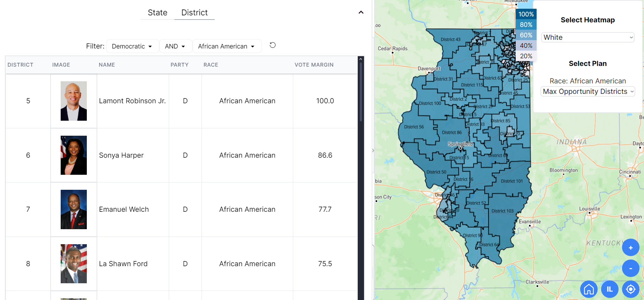Screen dimensions: 644x300
Task: Click Lamont Robinson Jr.'s photo
Action: coord(74,101)
